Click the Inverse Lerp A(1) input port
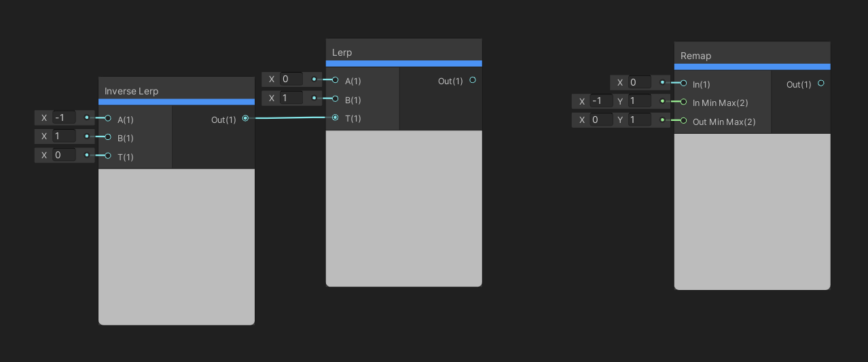868x362 pixels. pyautogui.click(x=108, y=118)
